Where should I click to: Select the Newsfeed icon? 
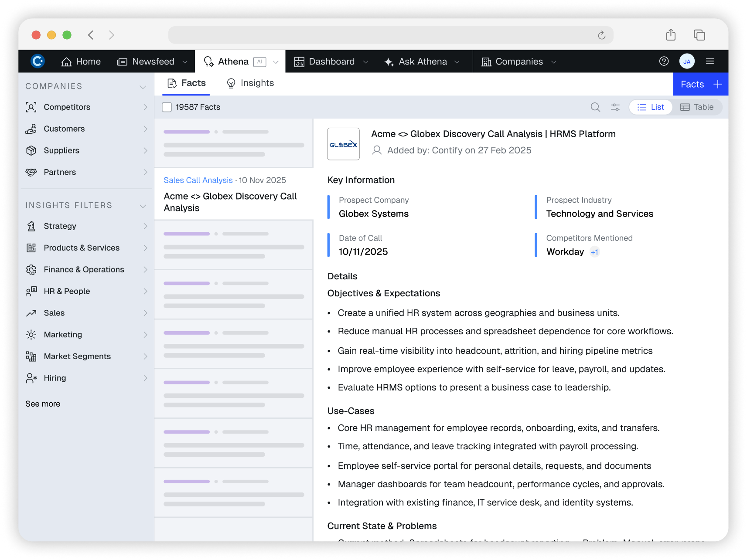pos(122,61)
